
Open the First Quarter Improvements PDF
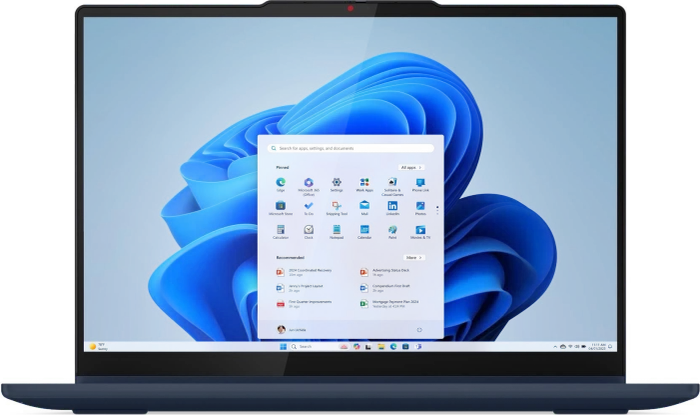point(305,304)
